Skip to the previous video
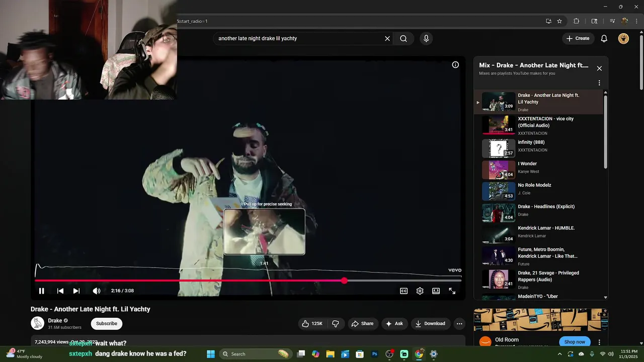 [x=60, y=291]
